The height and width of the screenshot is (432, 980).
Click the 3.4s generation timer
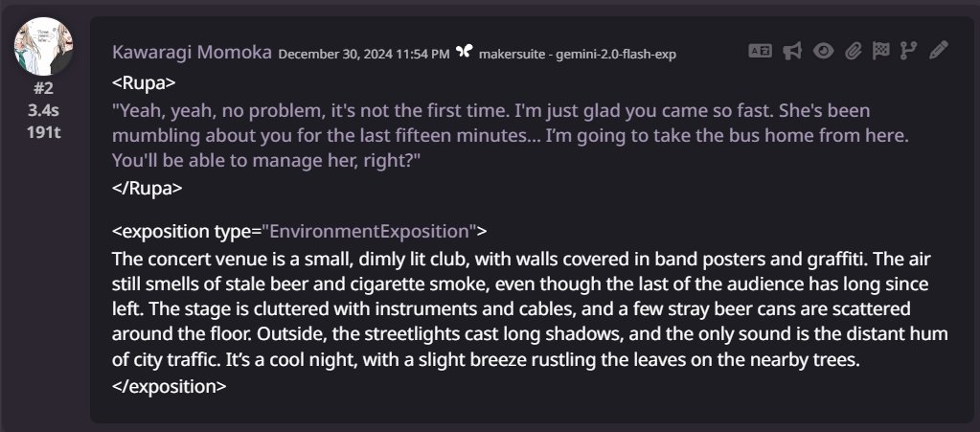tap(44, 110)
